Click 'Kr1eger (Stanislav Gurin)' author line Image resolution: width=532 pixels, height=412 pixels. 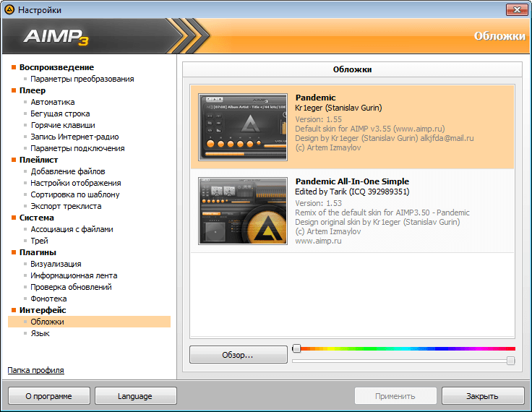tap(338, 108)
